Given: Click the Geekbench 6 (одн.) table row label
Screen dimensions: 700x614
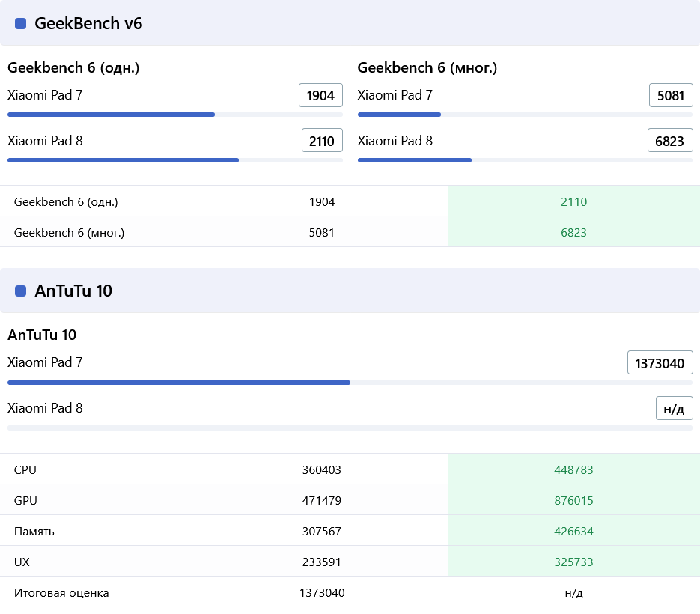Looking at the screenshot, I should (x=66, y=202).
